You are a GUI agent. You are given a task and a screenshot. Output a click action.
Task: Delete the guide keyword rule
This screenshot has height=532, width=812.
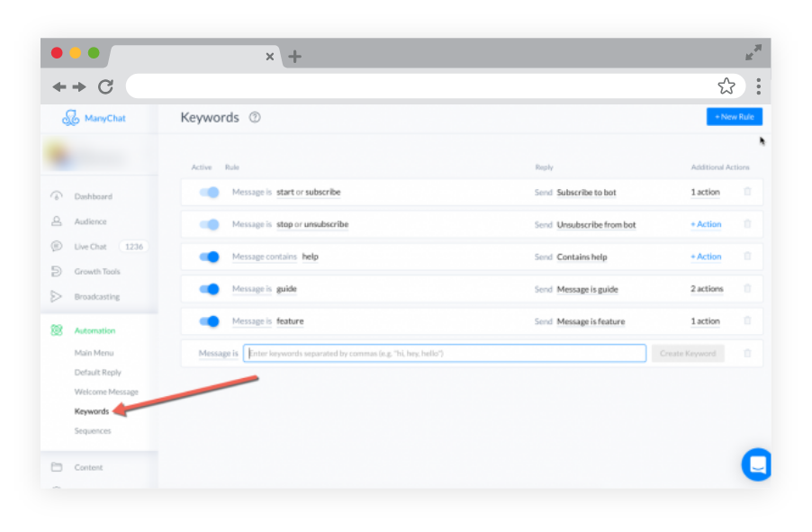coord(747,288)
